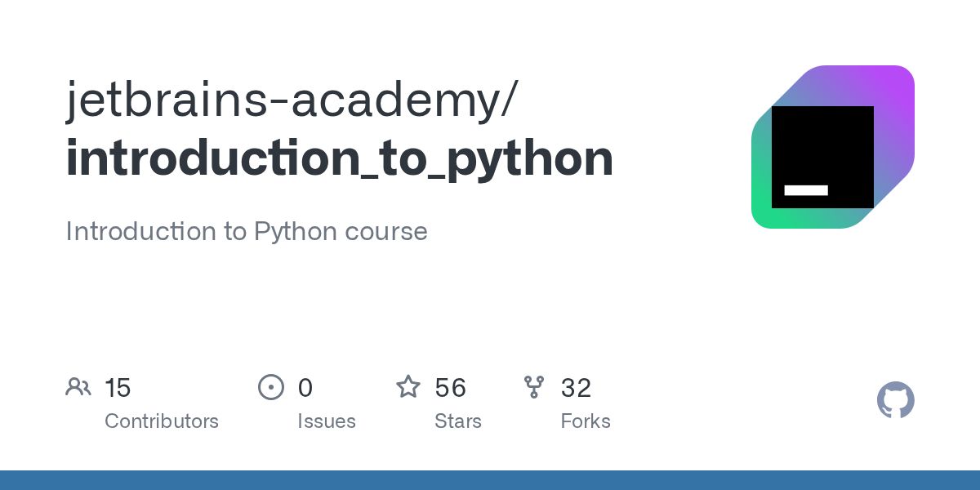Click the GitHub Octocat logo
Screen dimensions: 980x490
[x=896, y=400]
